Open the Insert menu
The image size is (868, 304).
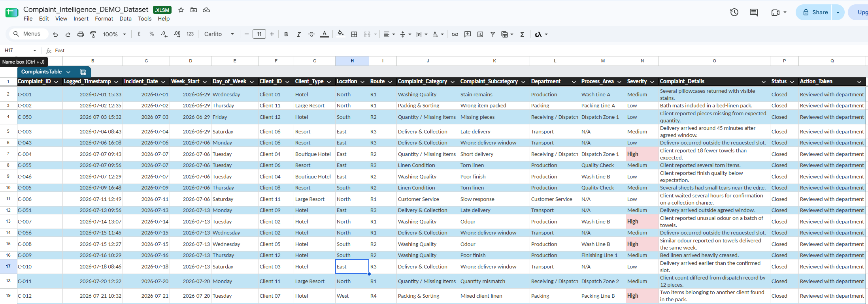point(81,19)
